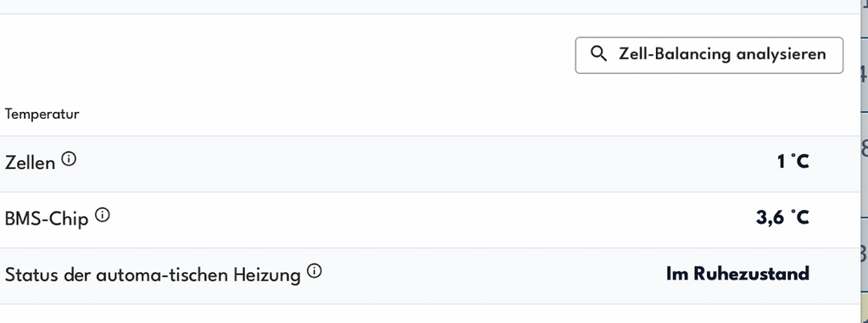The width and height of the screenshot is (868, 323).
Task: Click the Temperatur section heading
Action: (x=42, y=114)
